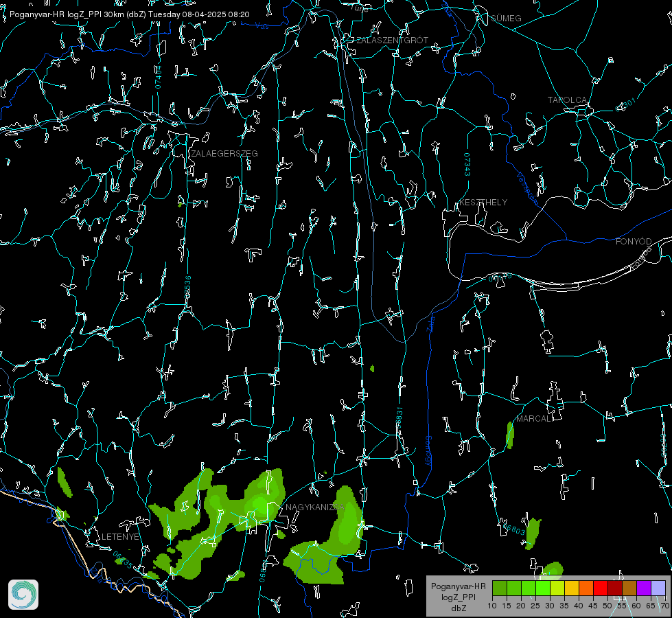Click the dbZ unit label in legend
The width and height of the screenshot is (672, 618).
click(459, 608)
